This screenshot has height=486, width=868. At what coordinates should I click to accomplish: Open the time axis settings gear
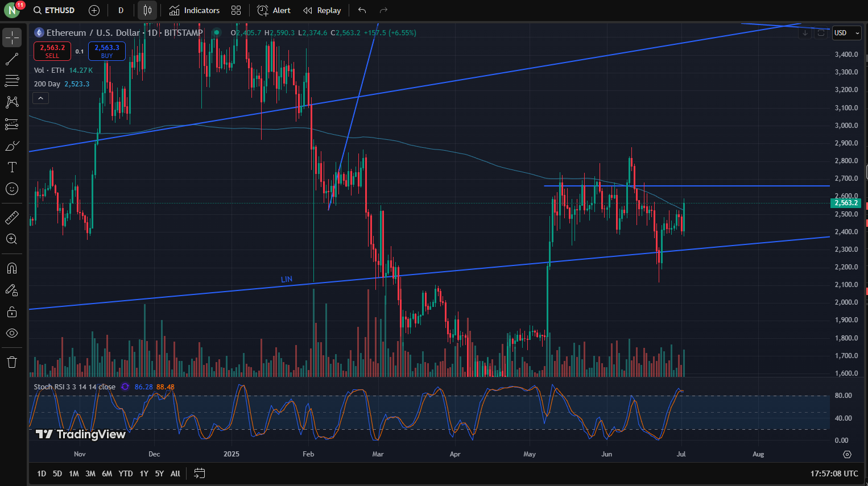pos(847,454)
